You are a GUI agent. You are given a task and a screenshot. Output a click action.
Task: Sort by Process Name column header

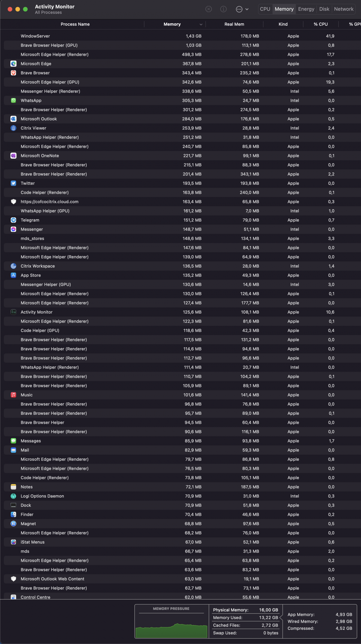point(75,24)
